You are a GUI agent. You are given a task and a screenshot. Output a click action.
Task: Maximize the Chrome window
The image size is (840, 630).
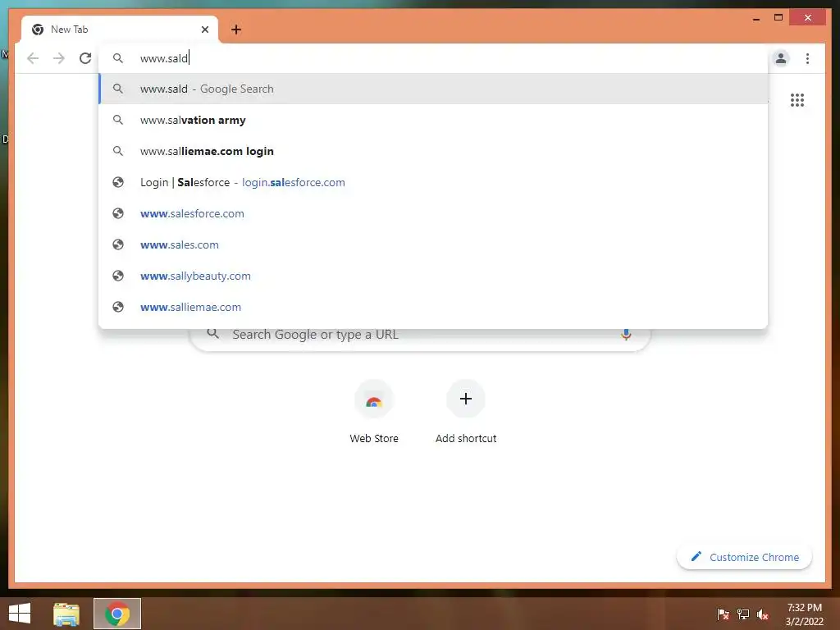click(778, 18)
